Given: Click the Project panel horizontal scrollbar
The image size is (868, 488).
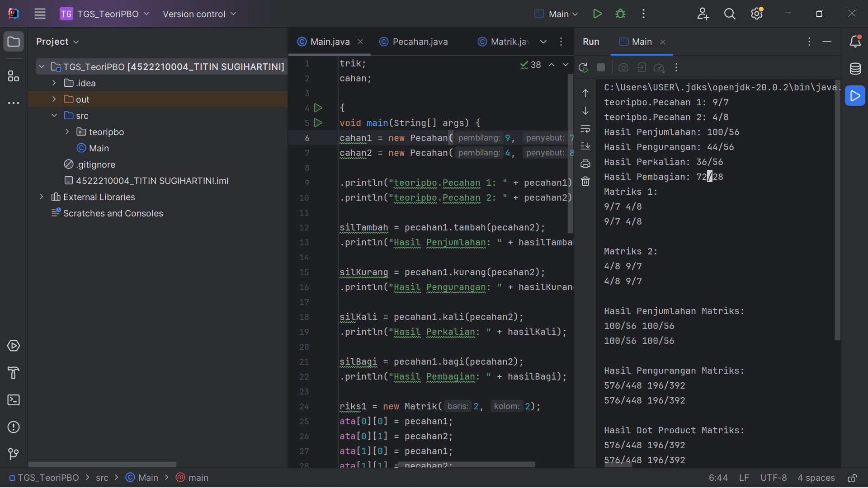Looking at the screenshot, I should (x=102, y=465).
